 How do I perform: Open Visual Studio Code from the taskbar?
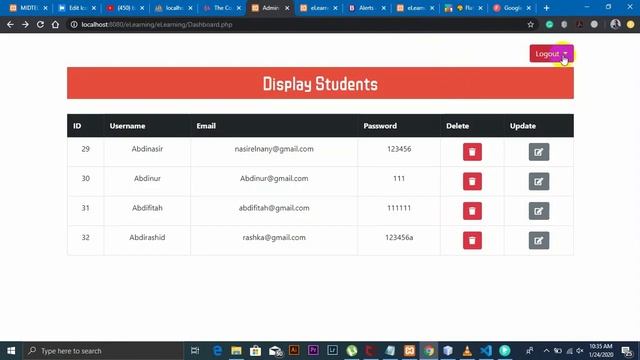[486, 351]
